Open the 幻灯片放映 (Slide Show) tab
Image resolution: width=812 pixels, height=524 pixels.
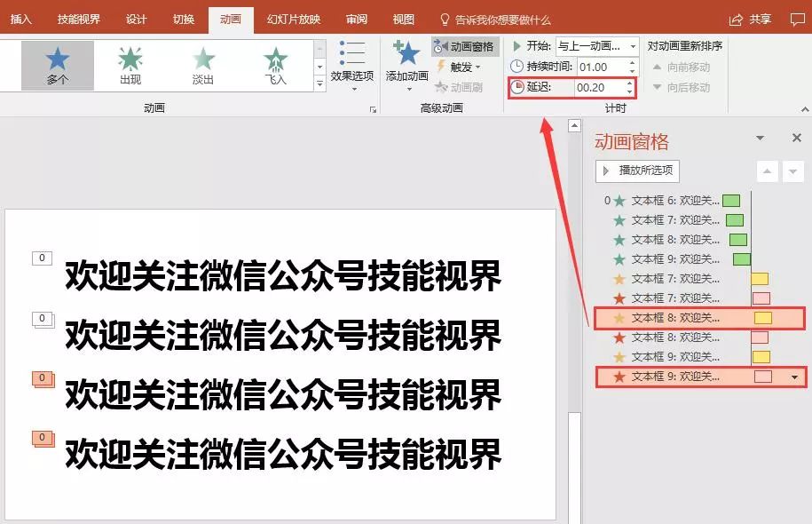(x=294, y=19)
